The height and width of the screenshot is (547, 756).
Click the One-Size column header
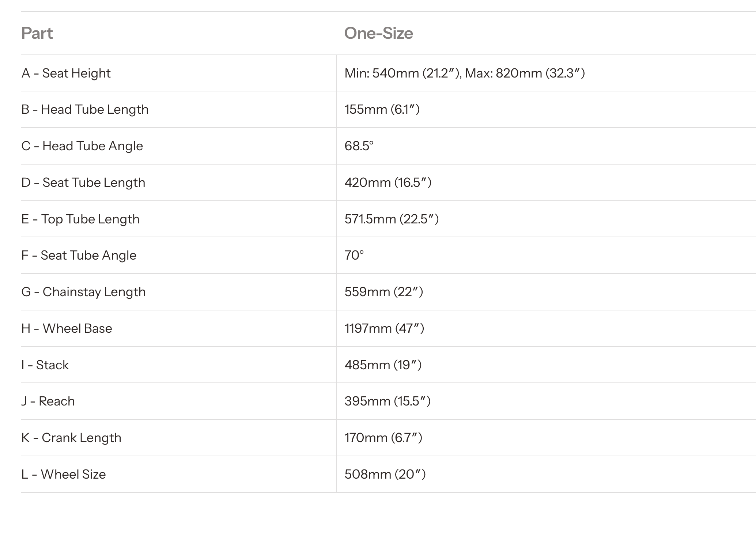pos(378,33)
